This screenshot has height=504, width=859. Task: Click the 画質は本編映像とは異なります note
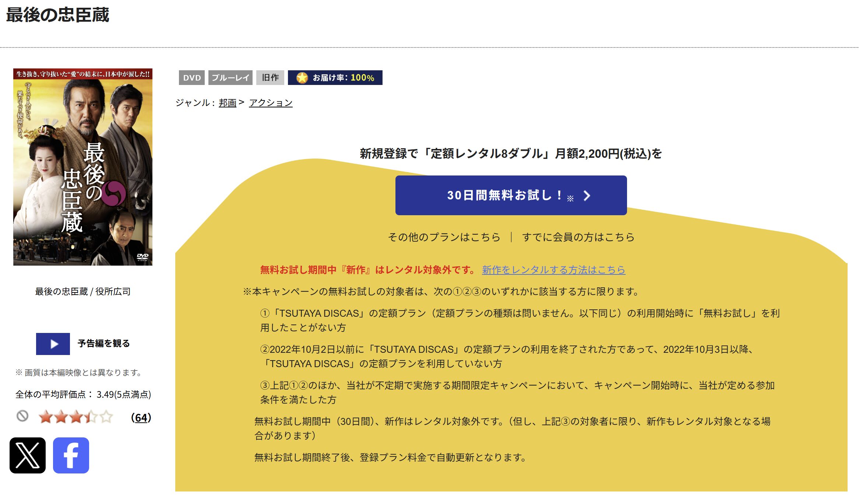79,372
